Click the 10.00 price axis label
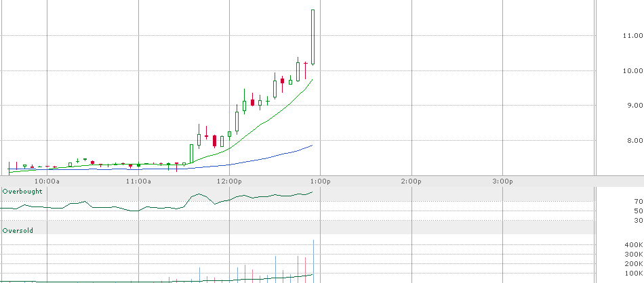 pyautogui.click(x=632, y=70)
